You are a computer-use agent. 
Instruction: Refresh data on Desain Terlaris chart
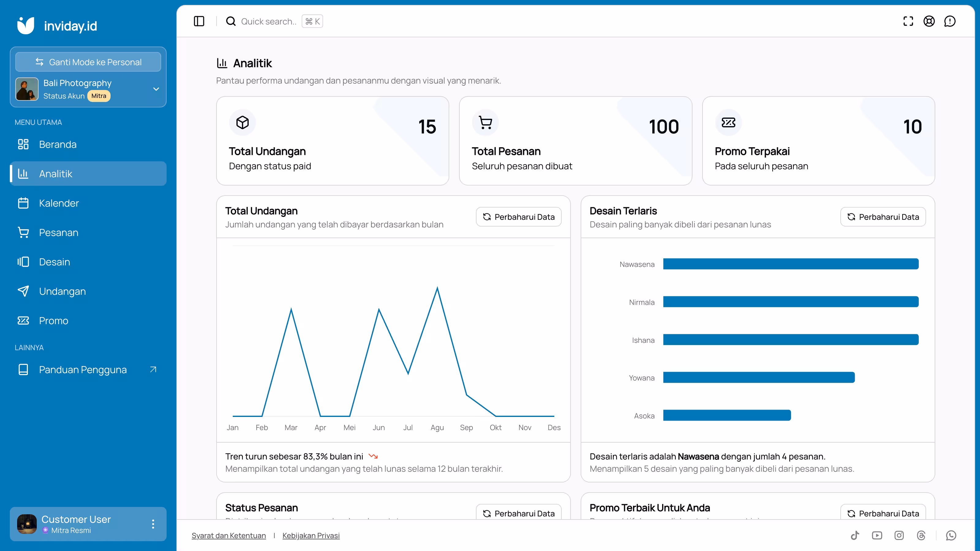(x=883, y=217)
